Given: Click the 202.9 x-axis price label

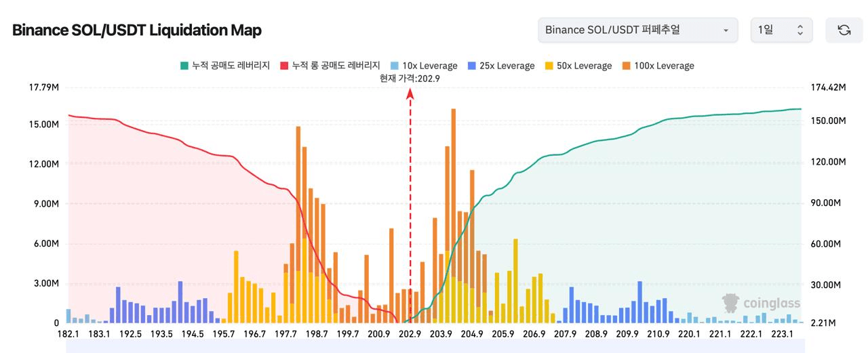Looking at the screenshot, I should 410,334.
